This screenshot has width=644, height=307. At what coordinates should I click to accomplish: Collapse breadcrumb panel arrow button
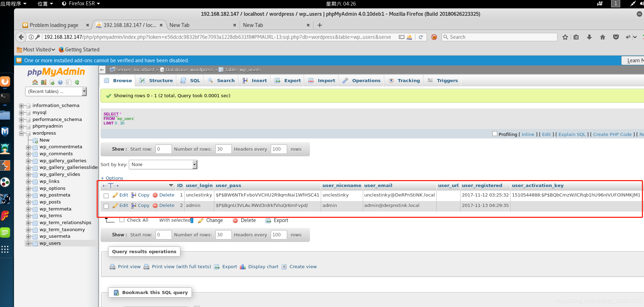pos(102,70)
